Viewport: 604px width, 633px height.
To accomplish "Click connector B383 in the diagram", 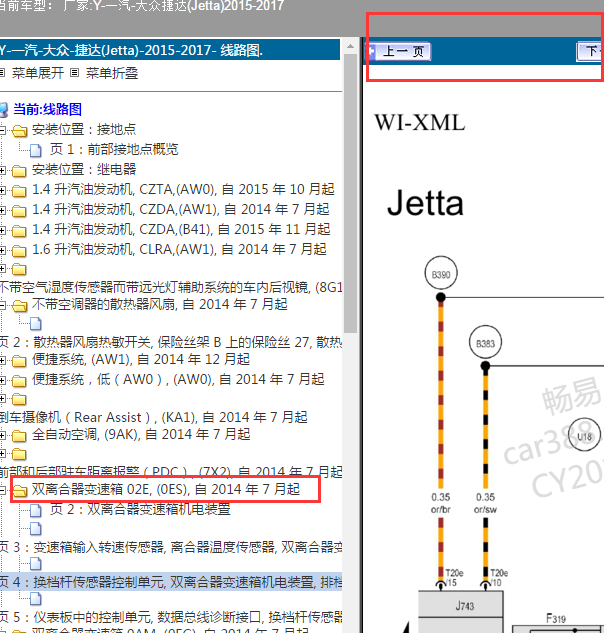I will [485, 342].
